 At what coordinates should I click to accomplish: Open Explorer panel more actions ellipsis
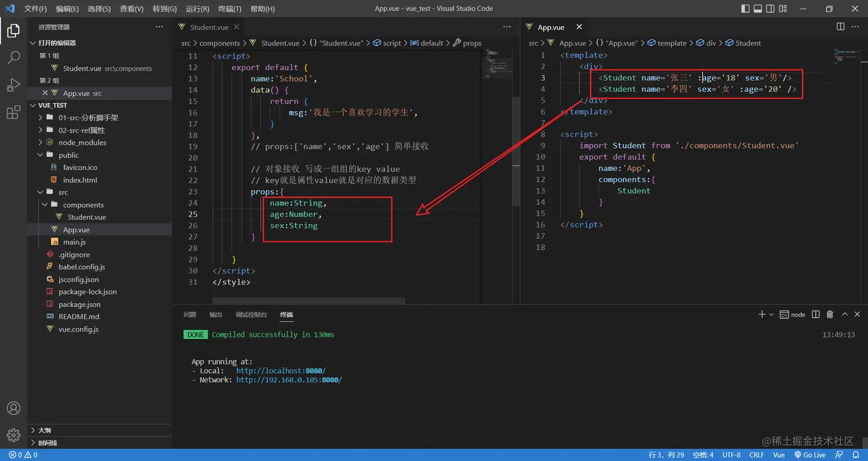160,27
